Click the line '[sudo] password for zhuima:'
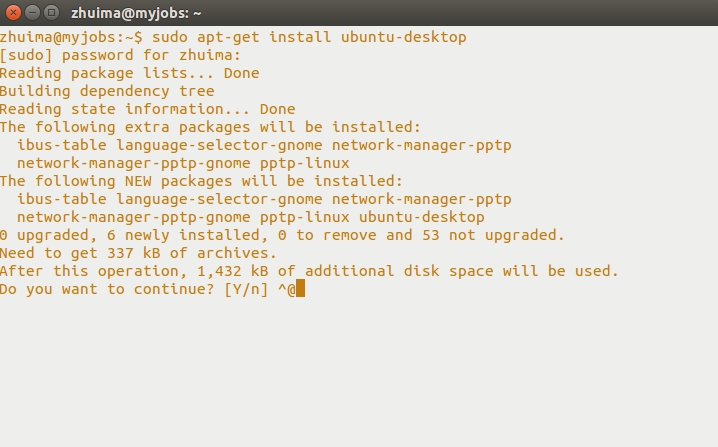Image resolution: width=718 pixels, height=447 pixels. [120, 55]
